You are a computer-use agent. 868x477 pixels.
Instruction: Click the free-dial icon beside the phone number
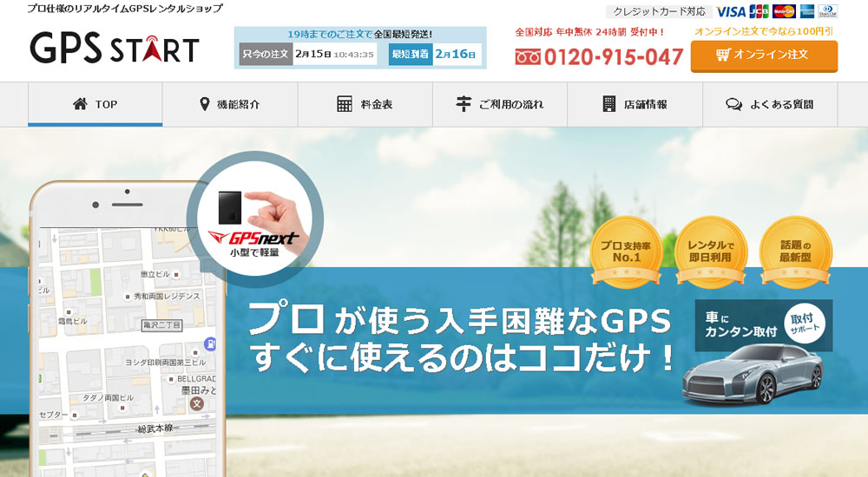tap(528, 57)
